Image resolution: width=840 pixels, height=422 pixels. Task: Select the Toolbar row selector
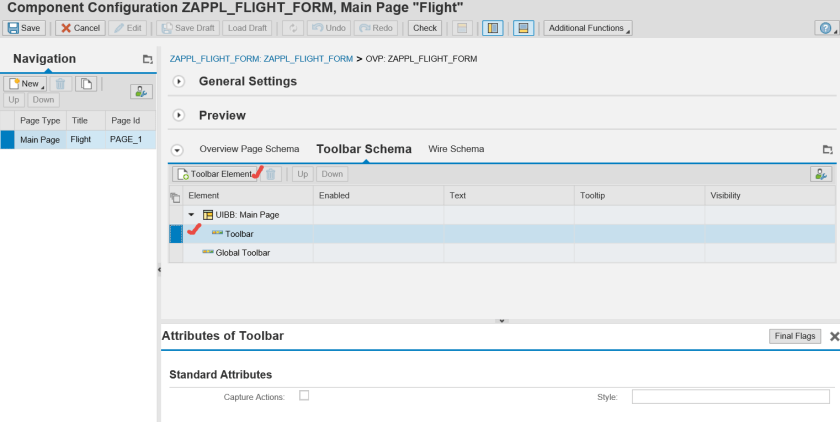pos(176,234)
